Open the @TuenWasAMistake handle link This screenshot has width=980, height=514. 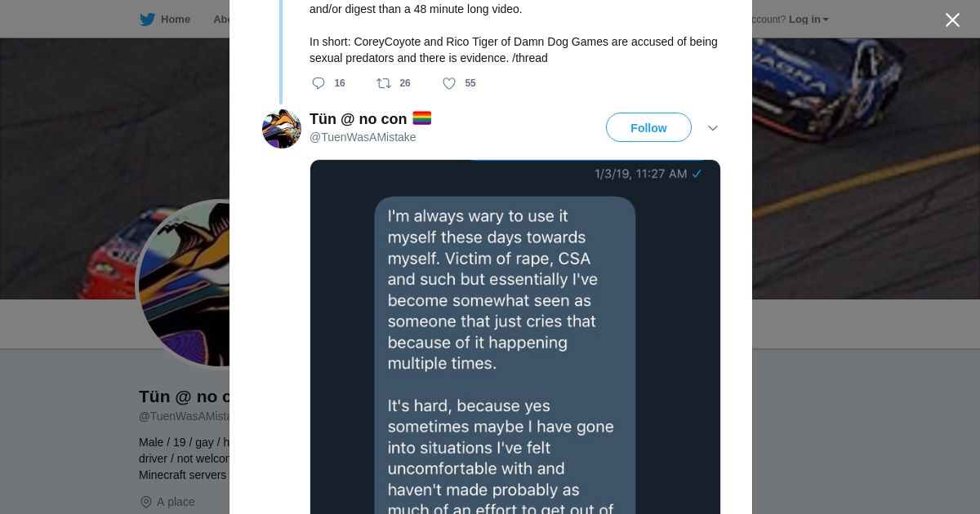(363, 137)
